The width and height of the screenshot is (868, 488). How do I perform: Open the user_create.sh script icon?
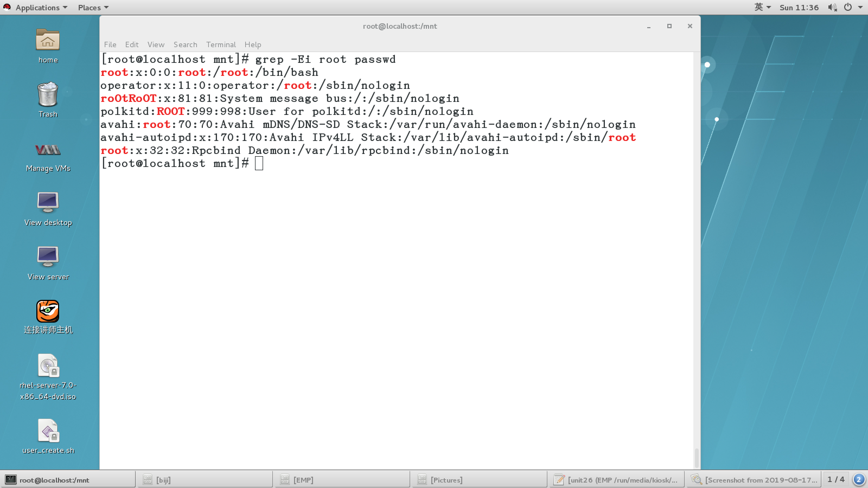click(x=48, y=431)
